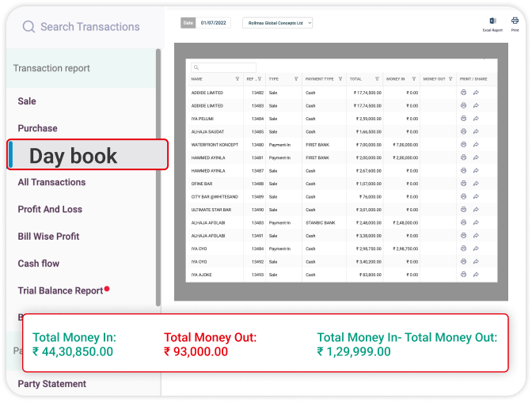Share the ULTIMATE STAR BAR transaction
The image size is (532, 402).
pos(476,210)
